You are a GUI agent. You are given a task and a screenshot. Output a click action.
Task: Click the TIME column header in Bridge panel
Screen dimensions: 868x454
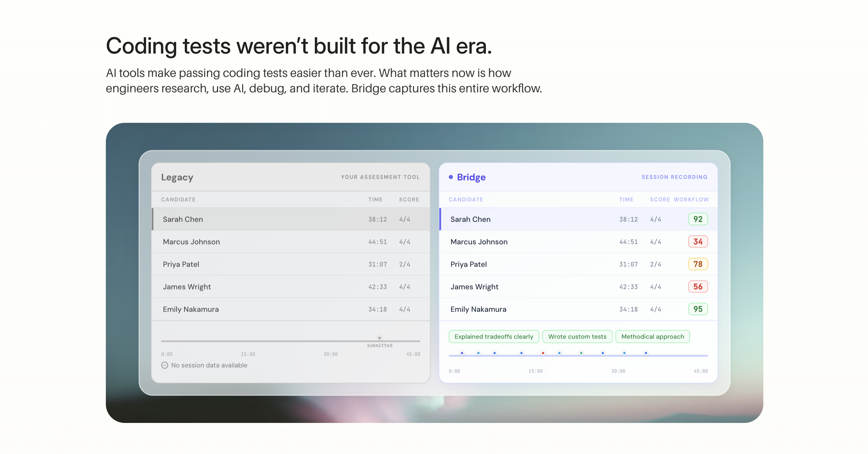coord(626,200)
